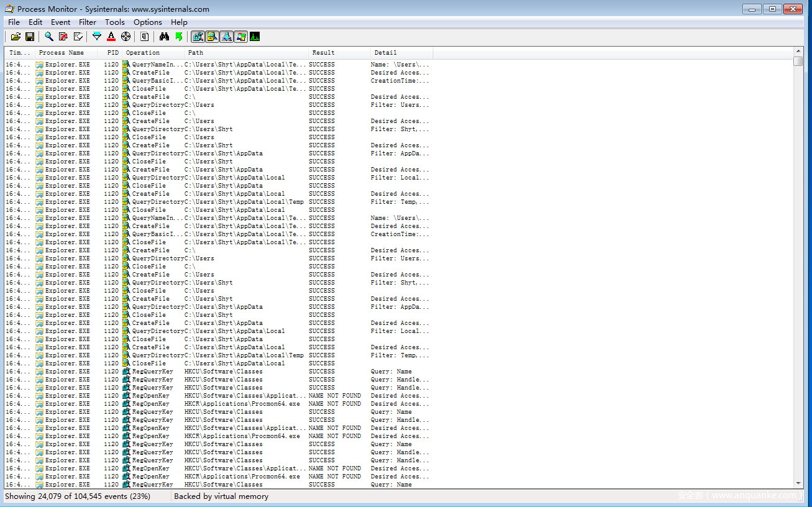Click the Process Name column header

pyautogui.click(x=62, y=53)
